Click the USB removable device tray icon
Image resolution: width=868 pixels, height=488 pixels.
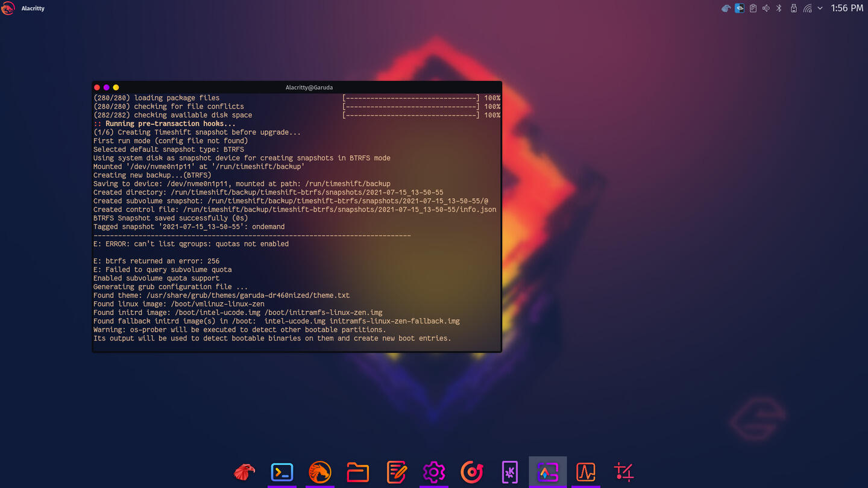pos(793,8)
